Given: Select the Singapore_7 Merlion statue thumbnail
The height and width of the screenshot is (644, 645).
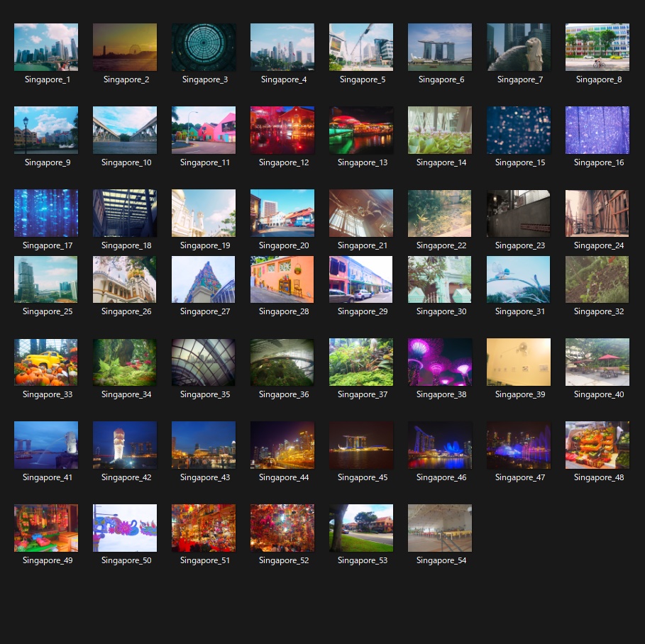Looking at the screenshot, I should (519, 47).
